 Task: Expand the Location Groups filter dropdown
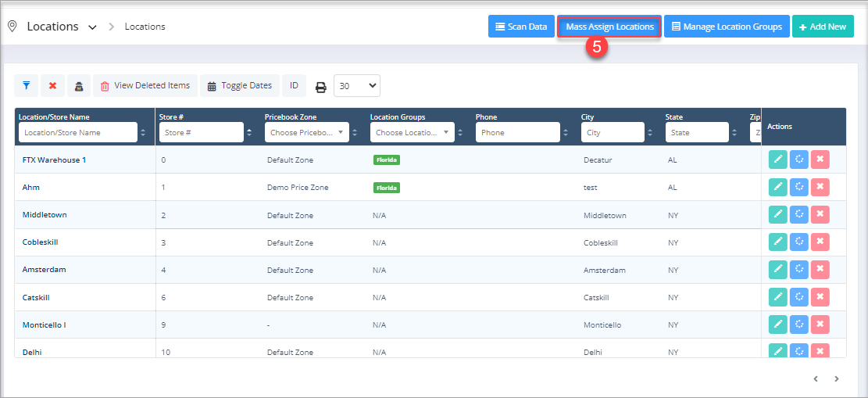coord(412,133)
